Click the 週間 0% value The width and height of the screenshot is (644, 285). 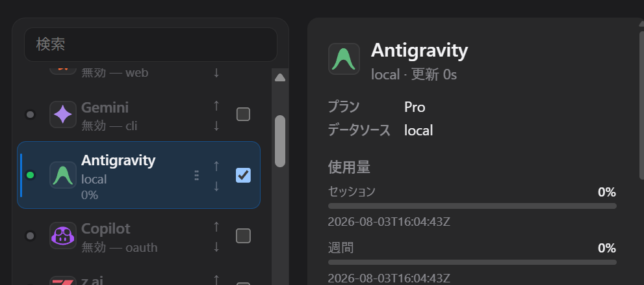(607, 248)
